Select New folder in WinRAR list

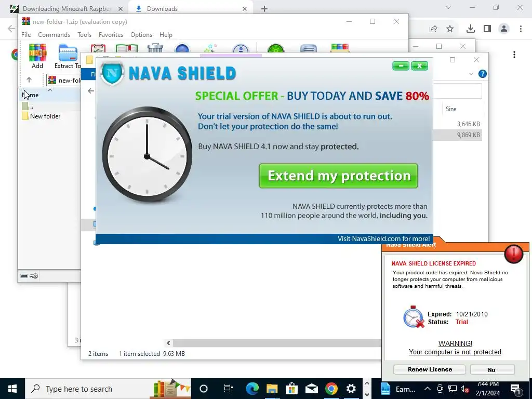(45, 116)
